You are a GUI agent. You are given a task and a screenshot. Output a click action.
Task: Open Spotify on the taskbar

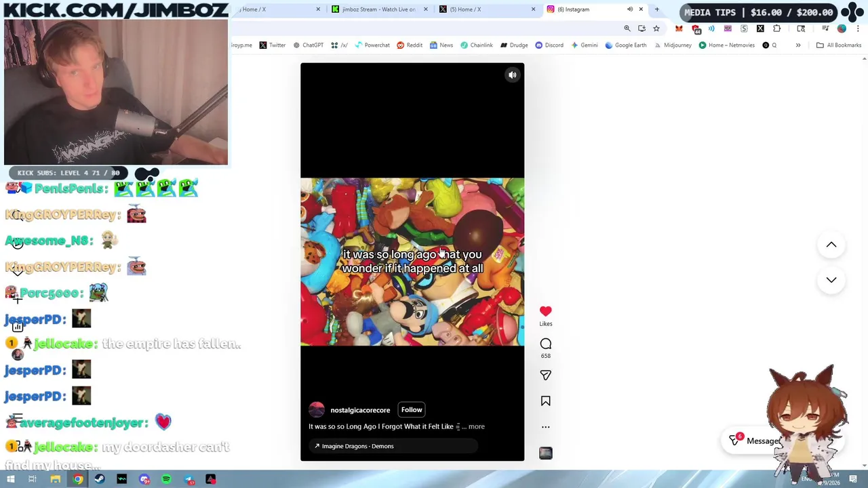(166, 480)
